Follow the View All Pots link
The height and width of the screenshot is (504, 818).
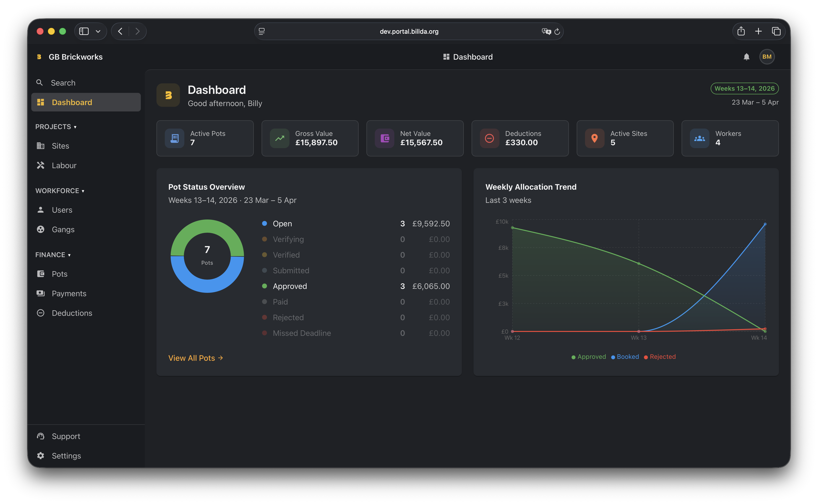point(196,358)
